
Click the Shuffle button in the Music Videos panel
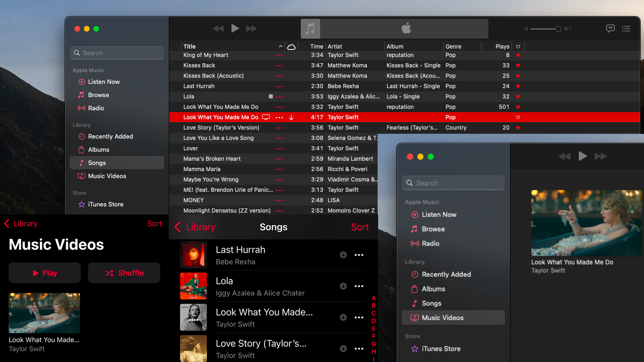pyautogui.click(x=124, y=273)
